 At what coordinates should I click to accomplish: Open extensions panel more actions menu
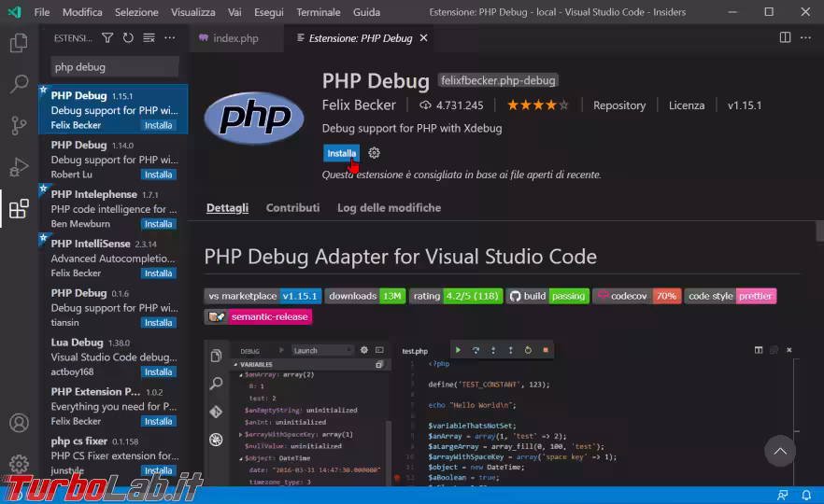click(170, 37)
